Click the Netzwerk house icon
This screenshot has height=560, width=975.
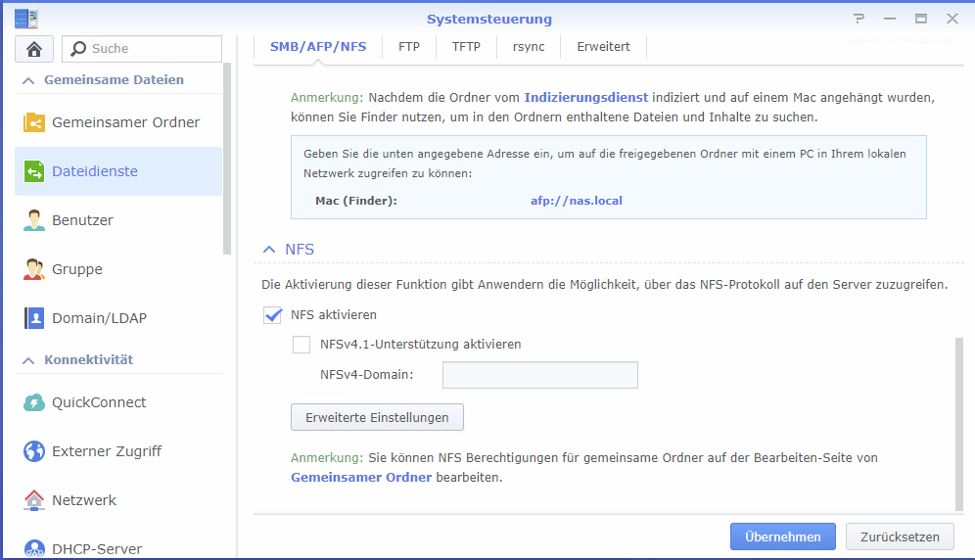click(x=34, y=500)
